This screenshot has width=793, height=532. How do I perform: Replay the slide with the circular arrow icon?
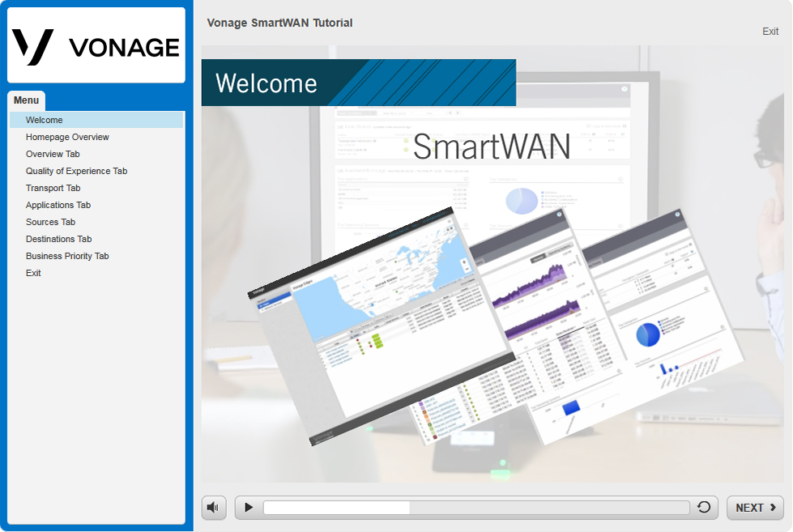(x=703, y=507)
